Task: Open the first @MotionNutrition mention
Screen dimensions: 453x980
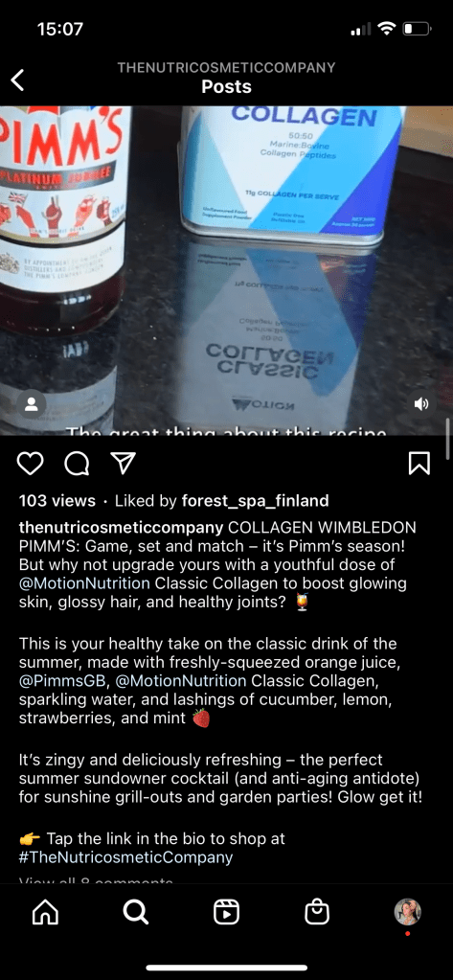Action: point(84,583)
